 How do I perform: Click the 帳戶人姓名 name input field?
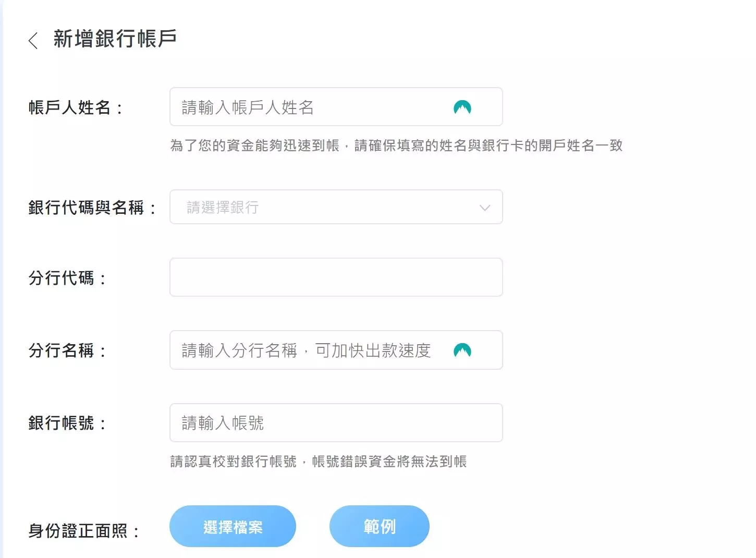click(x=313, y=107)
